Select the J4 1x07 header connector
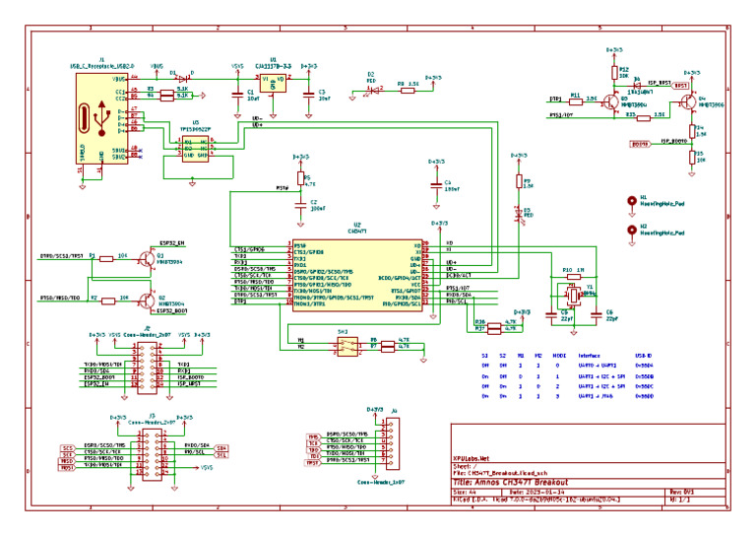The width and height of the screenshot is (756, 535). [393, 443]
